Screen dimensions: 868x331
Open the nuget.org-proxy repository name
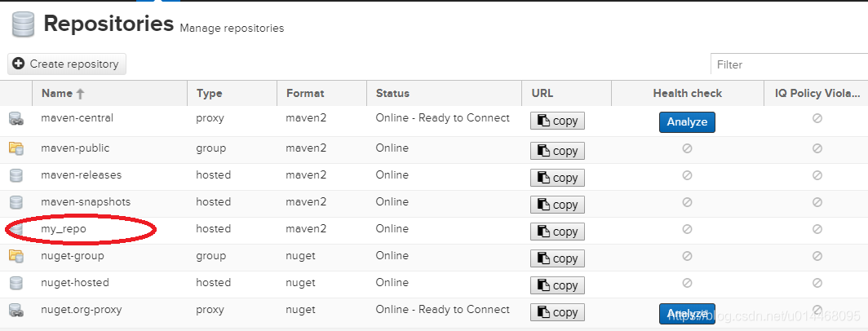pyautogui.click(x=82, y=310)
